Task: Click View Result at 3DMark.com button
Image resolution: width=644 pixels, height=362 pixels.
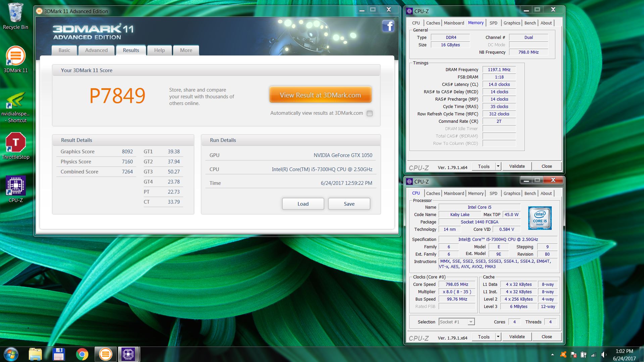Action: pos(320,95)
